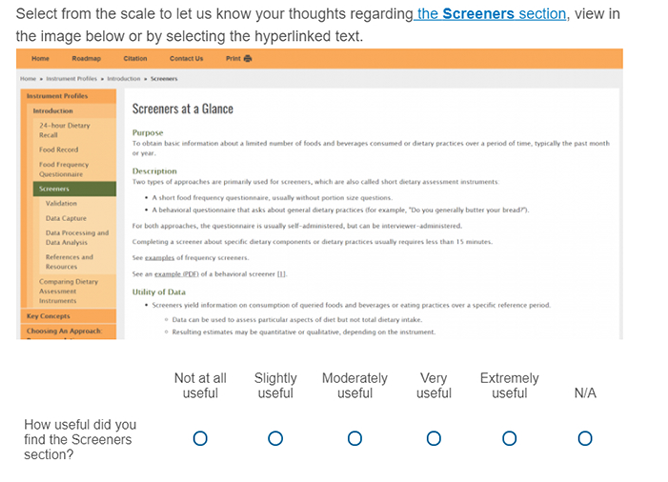Open 'the Screeners section' hyperlink
Screen dimensions: 668x482
tap(490, 14)
